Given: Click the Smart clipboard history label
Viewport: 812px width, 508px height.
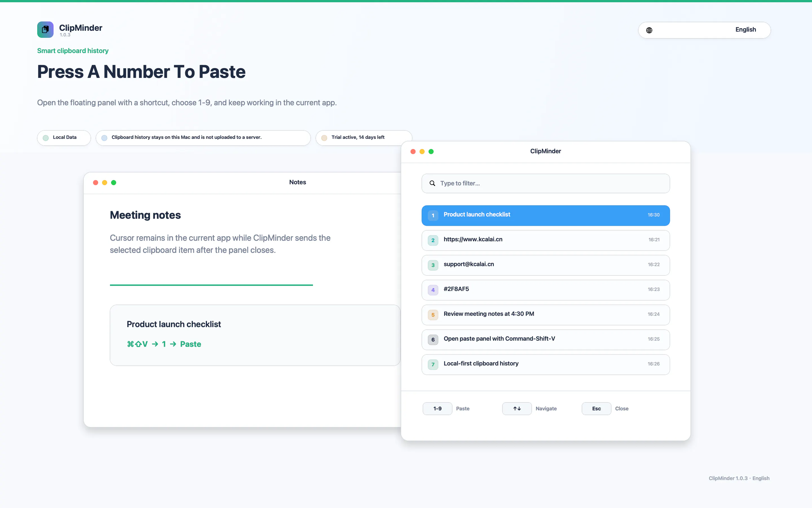Looking at the screenshot, I should point(73,51).
